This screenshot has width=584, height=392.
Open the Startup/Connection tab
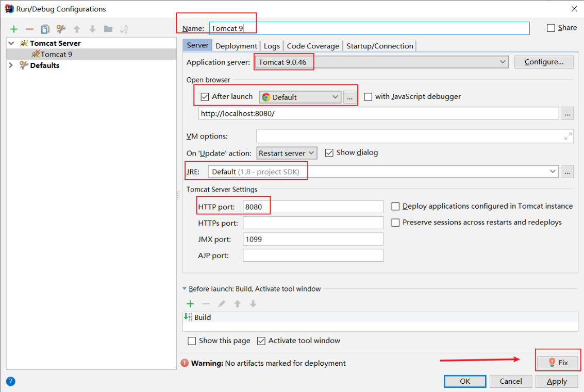[x=379, y=46]
